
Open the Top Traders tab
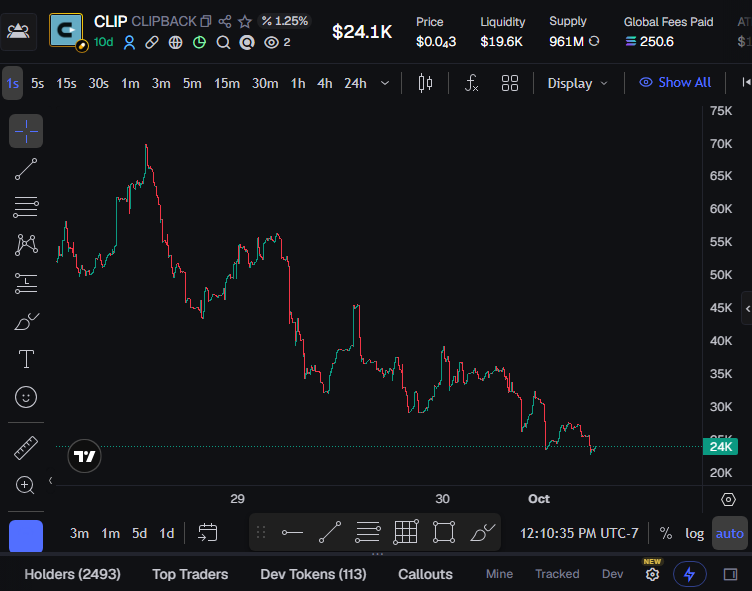coord(190,574)
